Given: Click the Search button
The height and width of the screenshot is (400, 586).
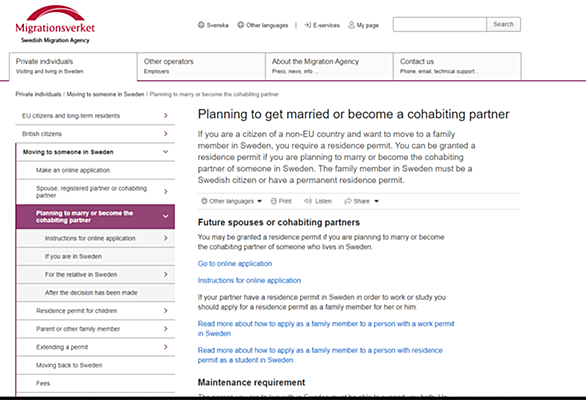Looking at the screenshot, I should pos(503,24).
